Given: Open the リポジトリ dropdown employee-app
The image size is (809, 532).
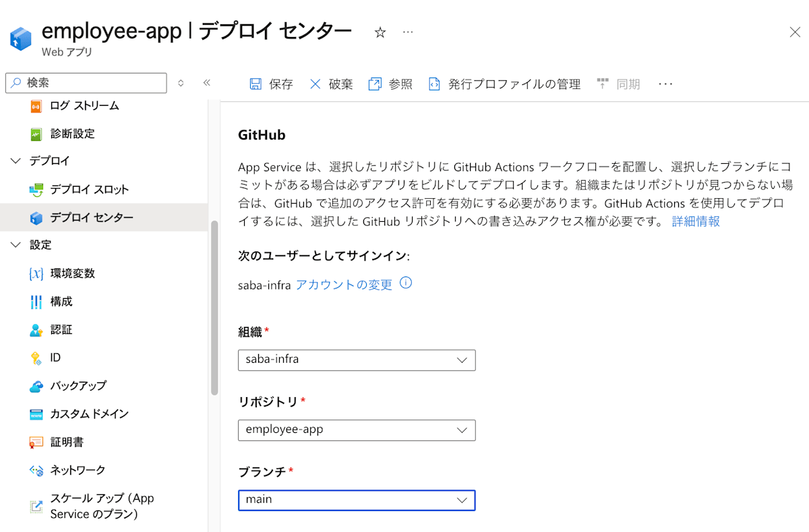Looking at the screenshot, I should point(357,430).
